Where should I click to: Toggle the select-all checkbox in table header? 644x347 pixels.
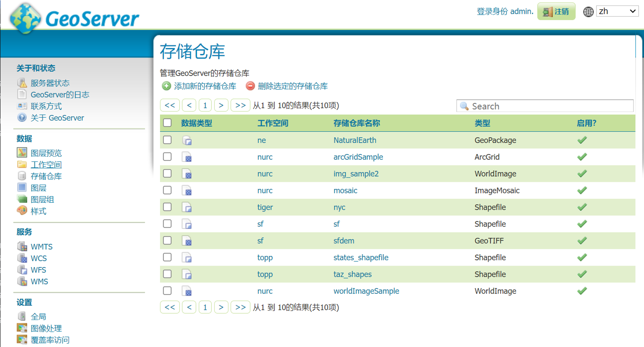tap(167, 123)
